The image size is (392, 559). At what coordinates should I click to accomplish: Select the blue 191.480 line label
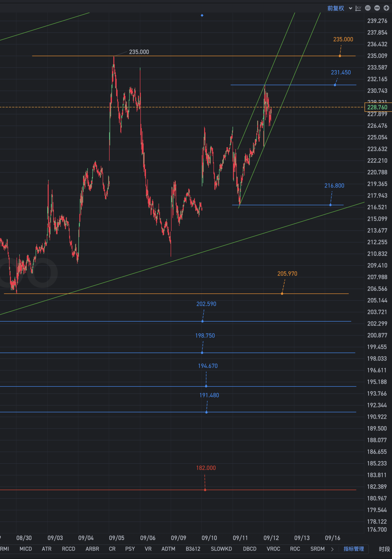(209, 395)
